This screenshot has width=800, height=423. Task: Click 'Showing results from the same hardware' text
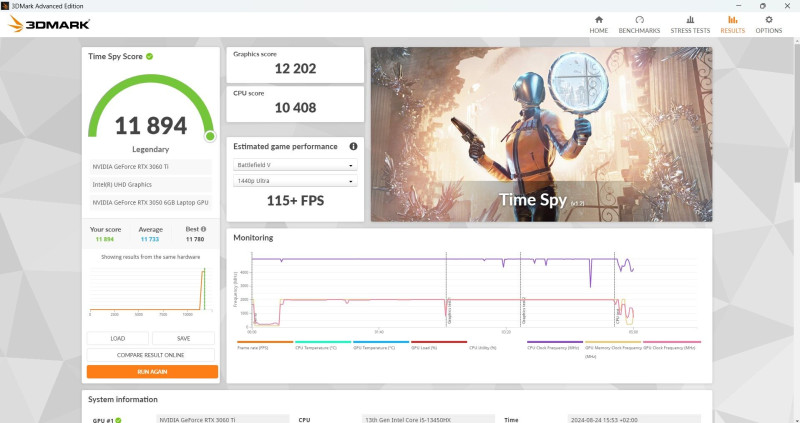point(151,257)
